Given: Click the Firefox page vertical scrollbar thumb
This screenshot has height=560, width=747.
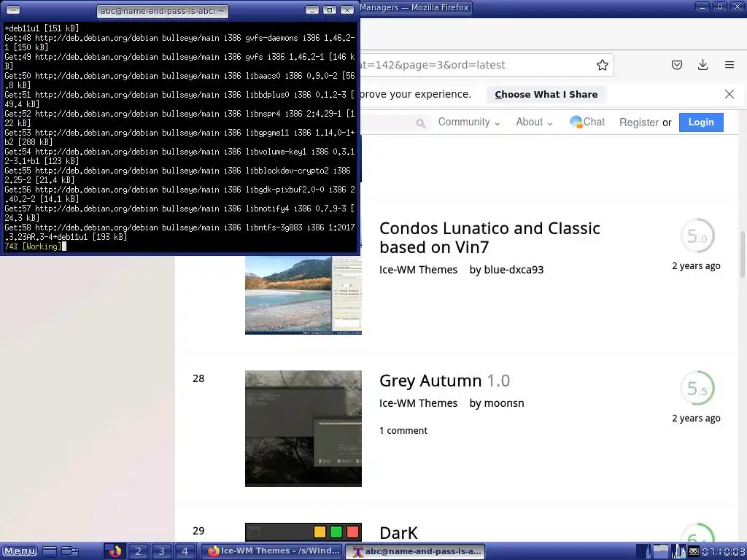Looking at the screenshot, I should (x=742, y=254).
